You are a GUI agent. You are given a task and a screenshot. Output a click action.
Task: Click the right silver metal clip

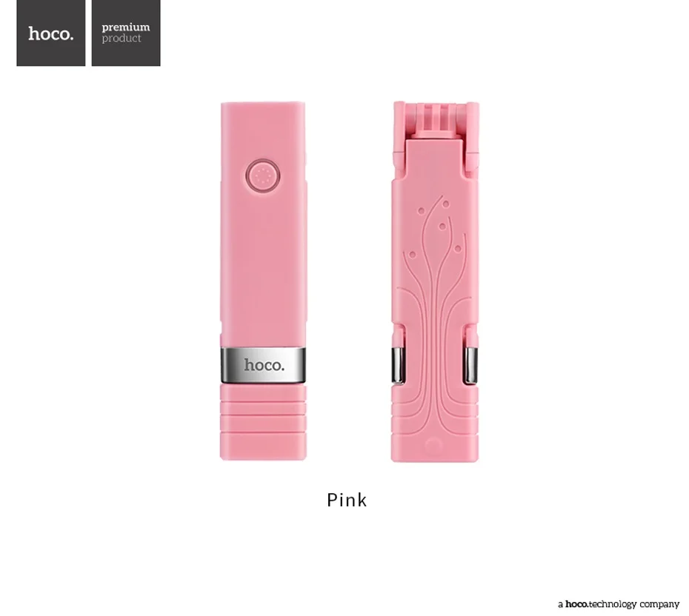pyautogui.click(x=470, y=365)
